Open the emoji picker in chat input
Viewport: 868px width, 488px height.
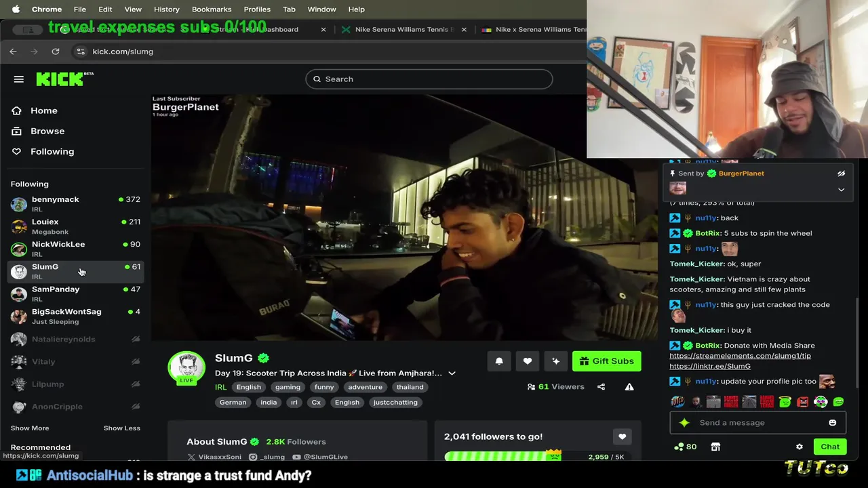click(x=832, y=423)
